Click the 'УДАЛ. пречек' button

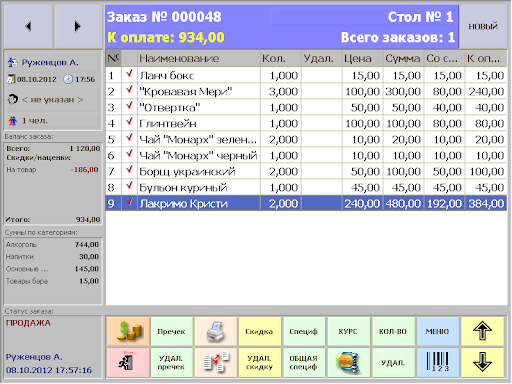click(x=172, y=363)
